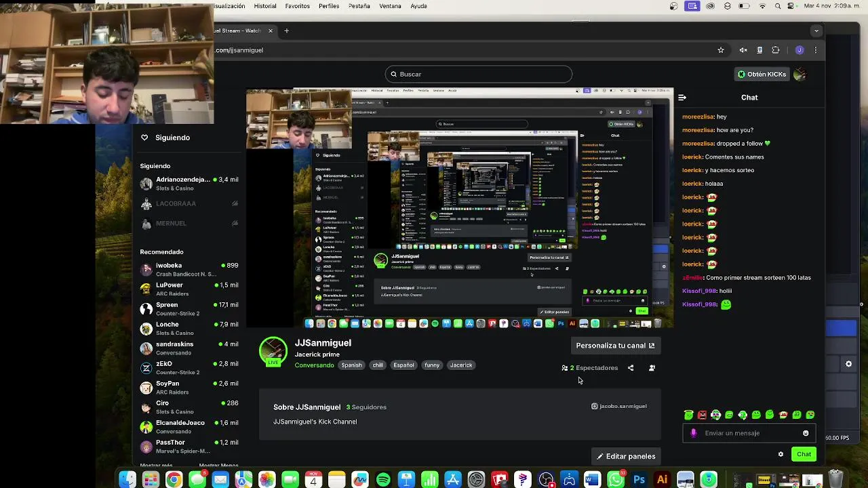Open Chrome extensions puzzle icon
Image resolution: width=868 pixels, height=488 pixels.
pyautogui.click(x=776, y=50)
